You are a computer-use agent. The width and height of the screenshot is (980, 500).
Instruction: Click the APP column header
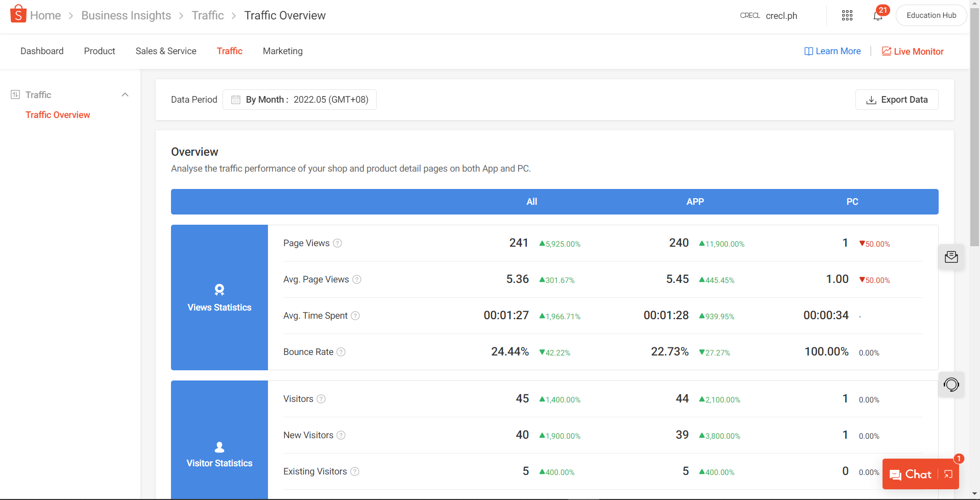tap(695, 202)
